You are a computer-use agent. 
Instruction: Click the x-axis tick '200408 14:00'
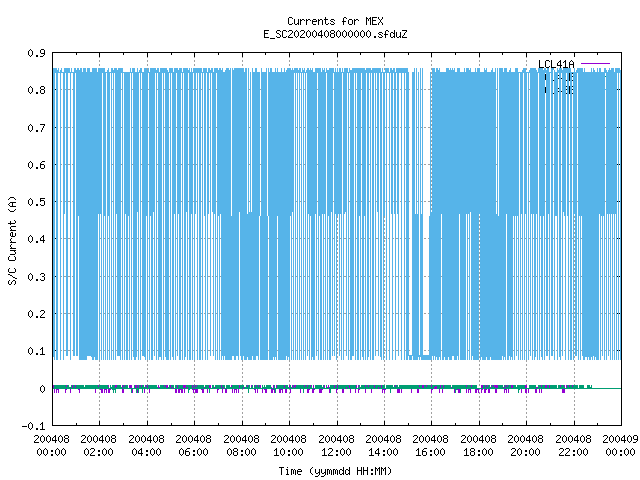coord(383,446)
